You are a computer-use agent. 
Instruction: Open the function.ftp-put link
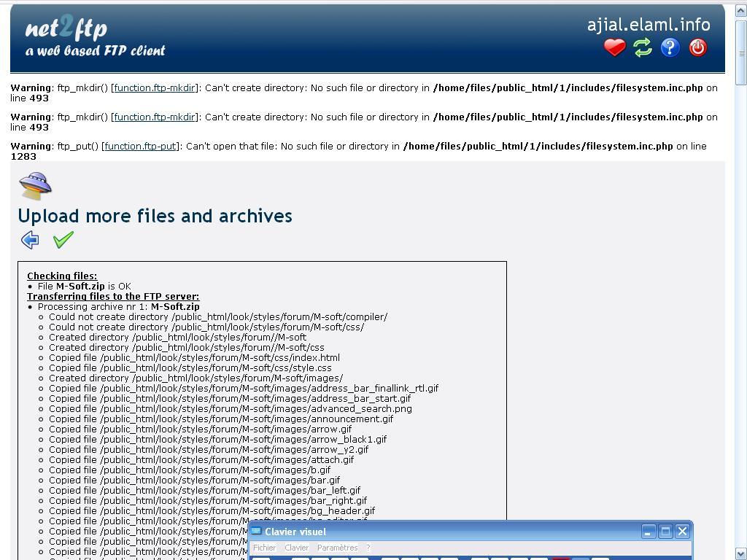point(140,146)
